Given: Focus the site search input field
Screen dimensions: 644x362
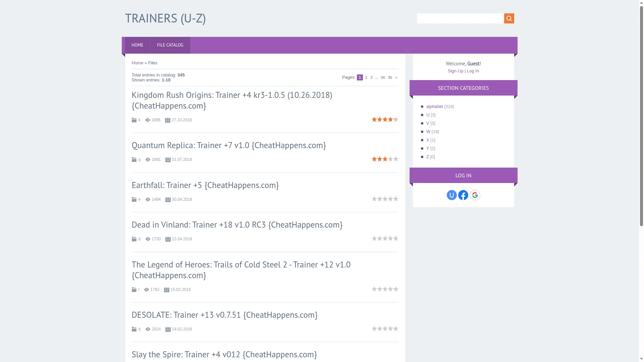Looking at the screenshot, I should 460,18.
